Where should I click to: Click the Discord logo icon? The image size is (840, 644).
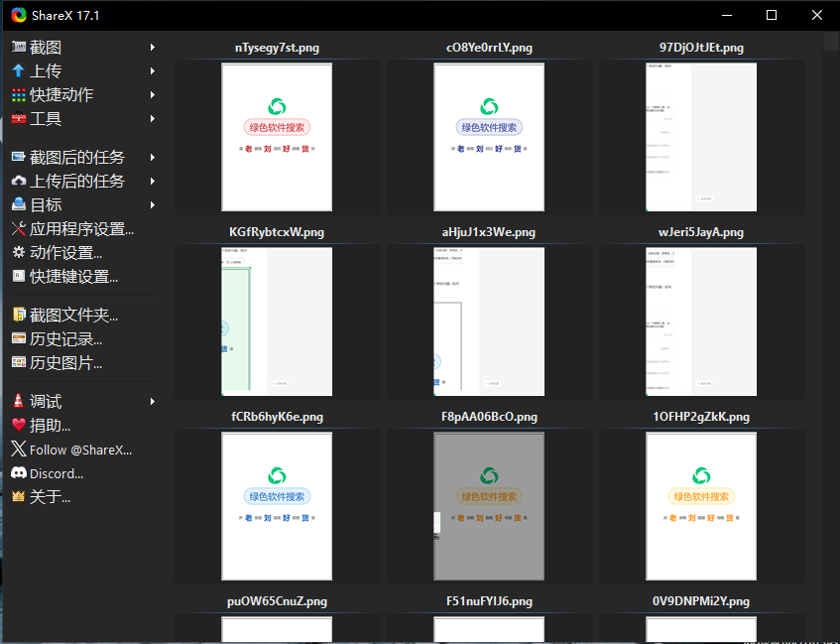click(x=18, y=473)
